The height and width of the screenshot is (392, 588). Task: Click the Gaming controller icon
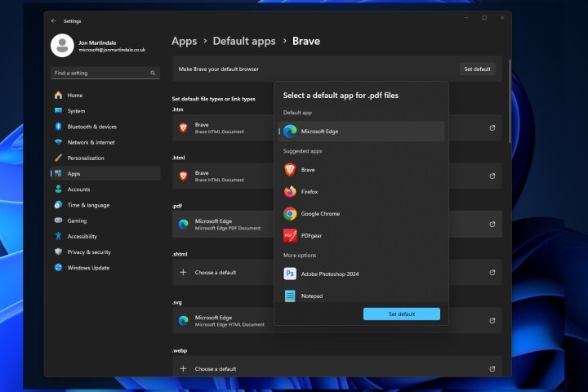point(58,220)
